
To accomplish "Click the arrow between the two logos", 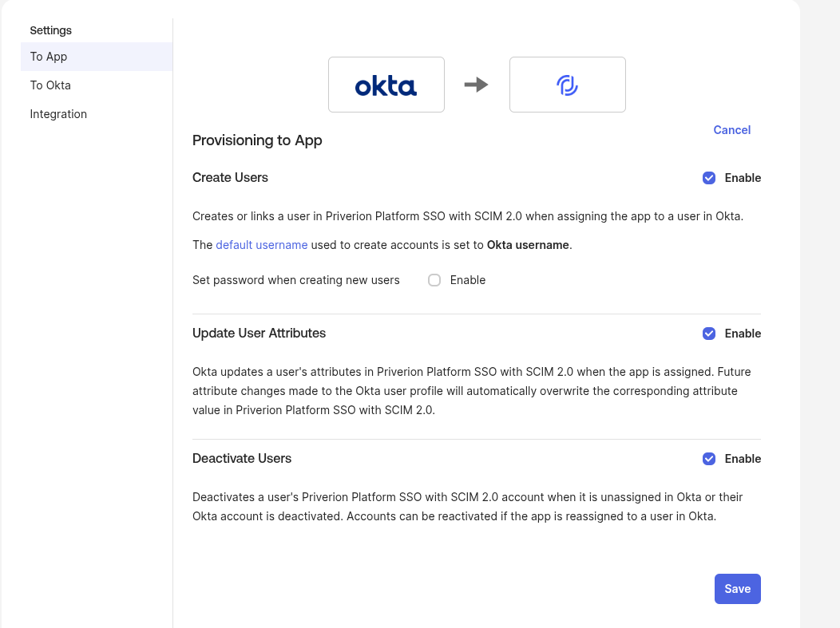I will pyautogui.click(x=476, y=85).
